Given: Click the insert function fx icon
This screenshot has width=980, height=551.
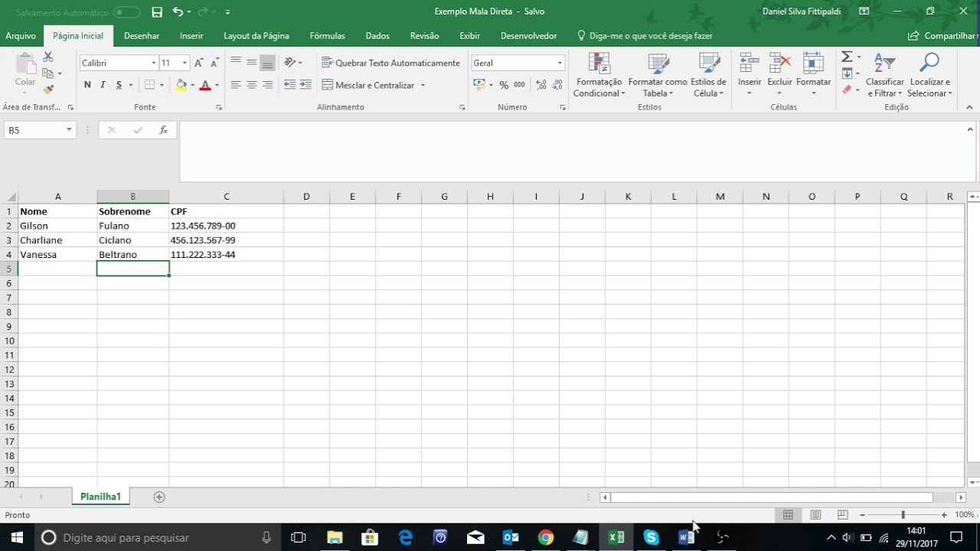Looking at the screenshot, I should coord(163,130).
